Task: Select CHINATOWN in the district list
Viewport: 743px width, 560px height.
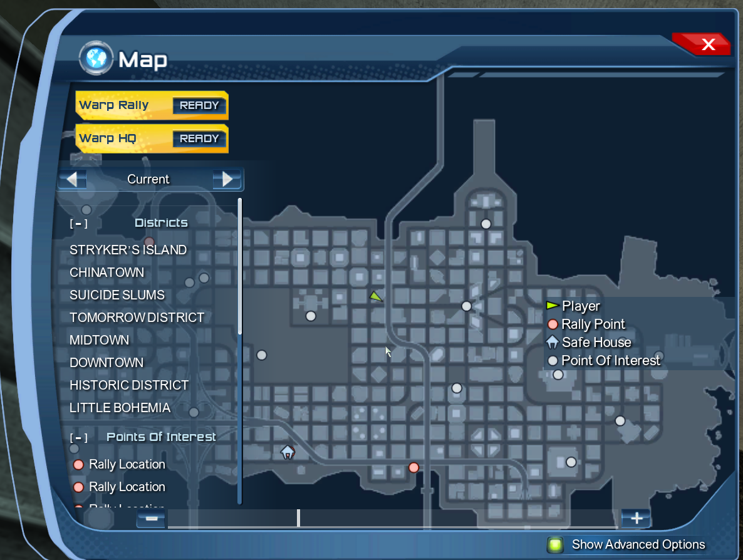Action: coord(107,272)
